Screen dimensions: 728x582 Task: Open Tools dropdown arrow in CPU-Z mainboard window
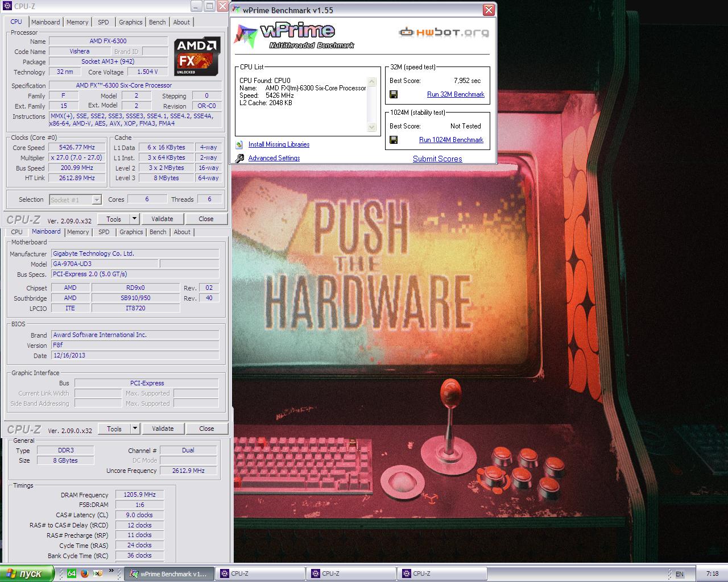[x=135, y=429]
